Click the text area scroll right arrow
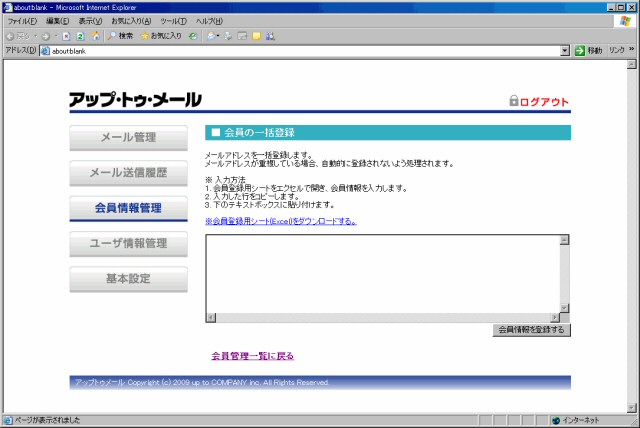 pyautogui.click(x=555, y=317)
